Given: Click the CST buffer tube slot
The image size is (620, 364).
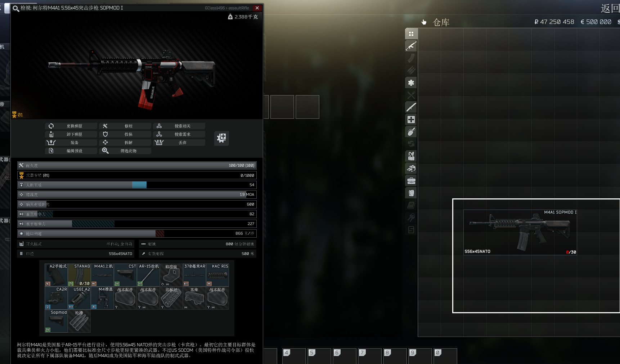Looking at the screenshot, I should (x=125, y=275).
